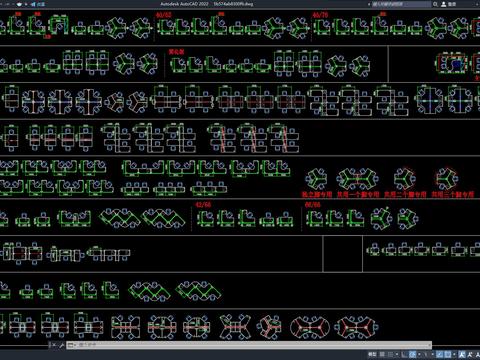Click the user sign-in icon

tap(444, 4)
